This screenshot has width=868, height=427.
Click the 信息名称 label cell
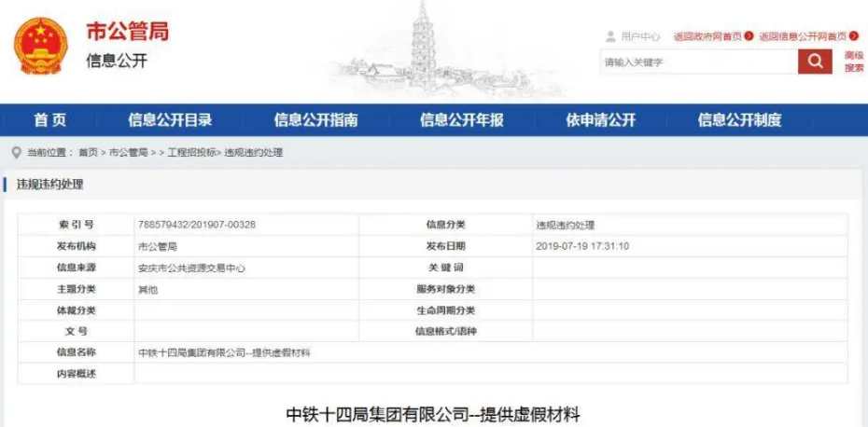[77, 352]
